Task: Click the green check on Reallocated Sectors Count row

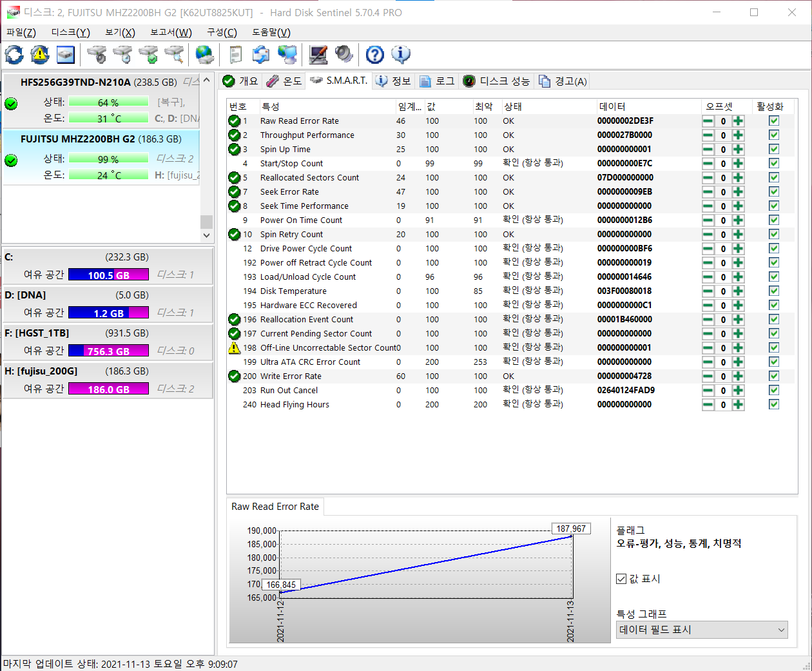Action: (x=235, y=178)
